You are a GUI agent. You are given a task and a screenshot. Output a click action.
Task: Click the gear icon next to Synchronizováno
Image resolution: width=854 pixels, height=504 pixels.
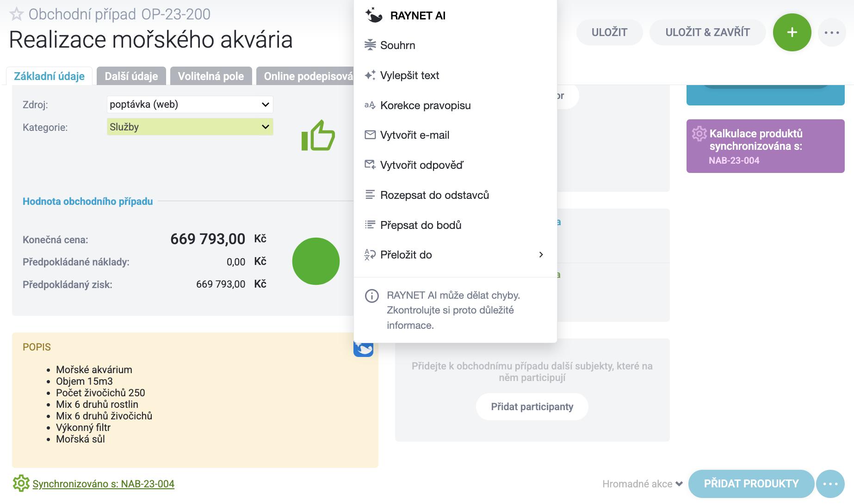21,484
